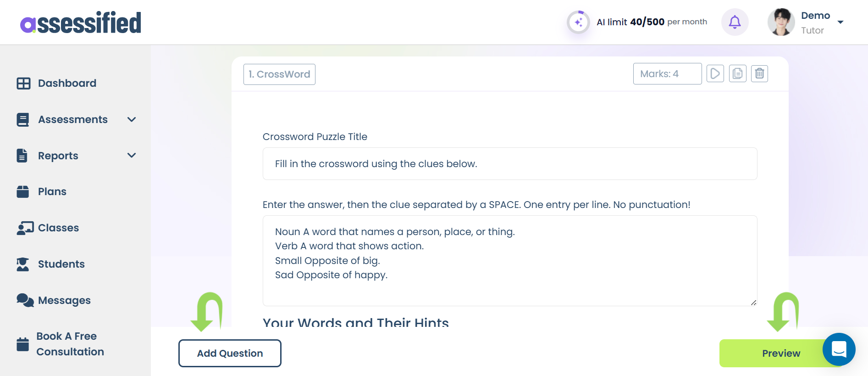The image size is (868, 376).
Task: Expand the Reports submenu chevron
Action: click(132, 156)
